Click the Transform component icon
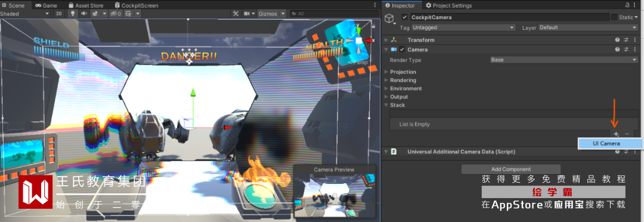The image size is (644, 222). (394, 40)
